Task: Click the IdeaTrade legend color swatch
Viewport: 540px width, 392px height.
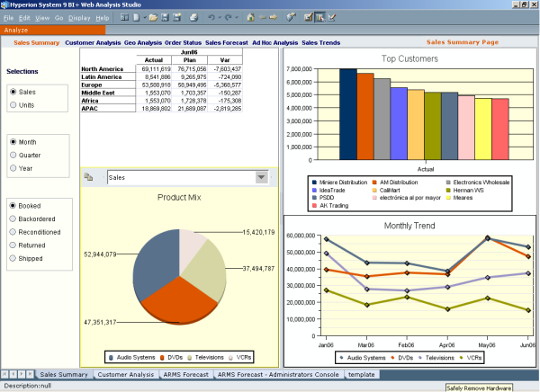Action: tap(314, 190)
